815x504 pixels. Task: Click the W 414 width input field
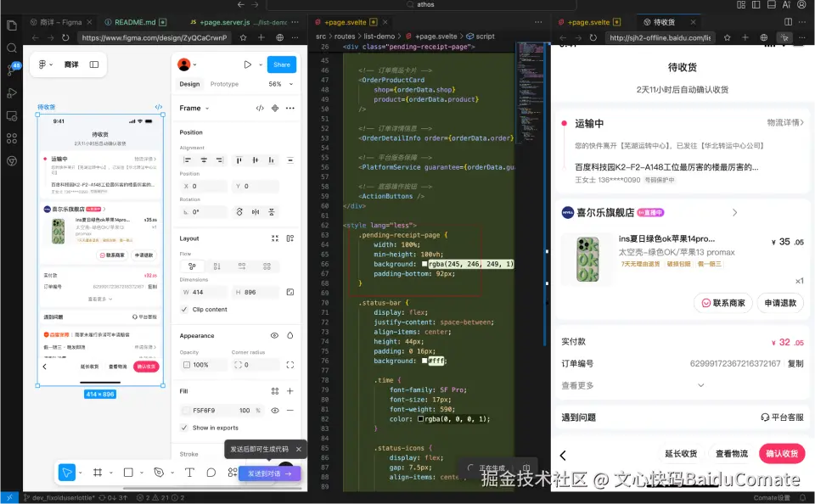pyautogui.click(x=206, y=292)
